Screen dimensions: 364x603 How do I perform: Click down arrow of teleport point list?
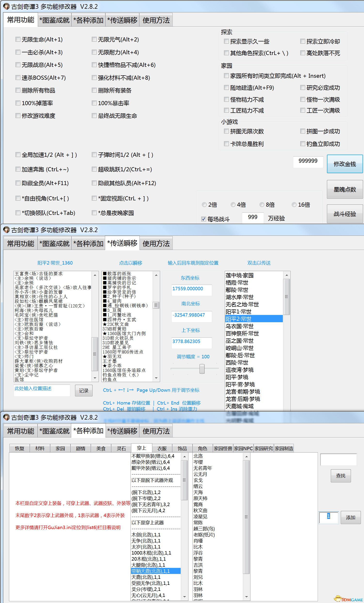pyautogui.click(x=156, y=378)
